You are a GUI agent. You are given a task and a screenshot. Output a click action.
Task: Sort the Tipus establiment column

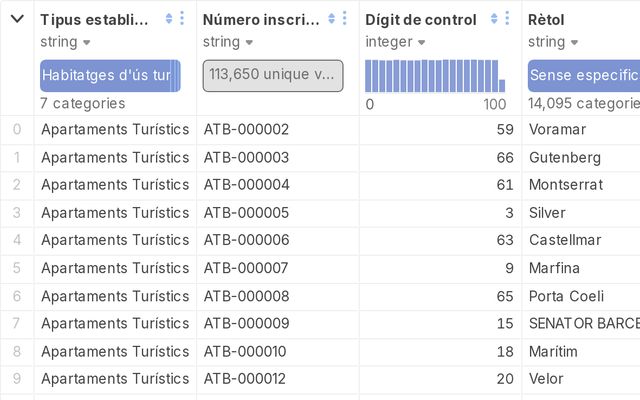169,19
